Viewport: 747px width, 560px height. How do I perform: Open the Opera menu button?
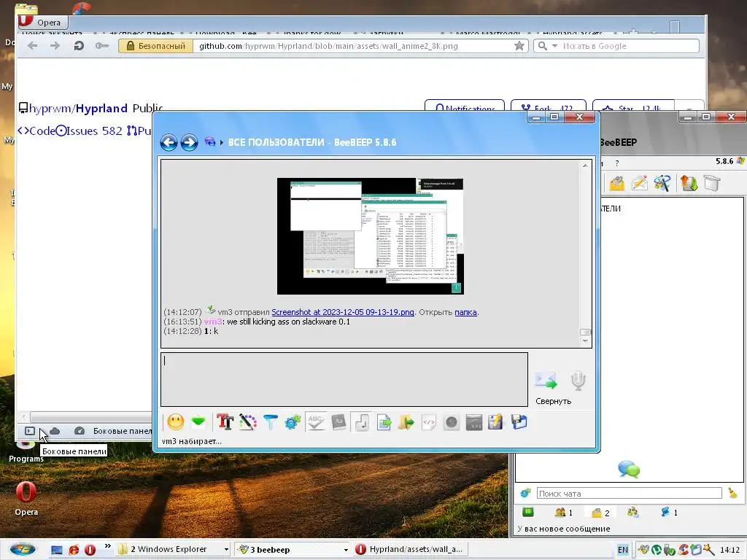(x=43, y=22)
